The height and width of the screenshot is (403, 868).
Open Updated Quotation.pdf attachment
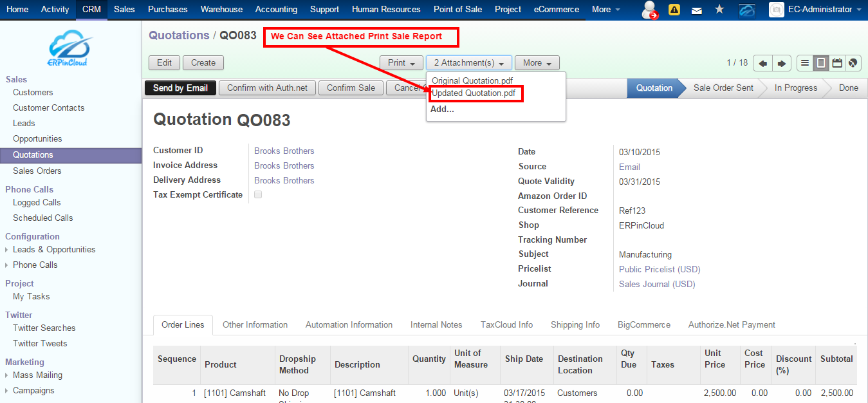[x=473, y=93]
